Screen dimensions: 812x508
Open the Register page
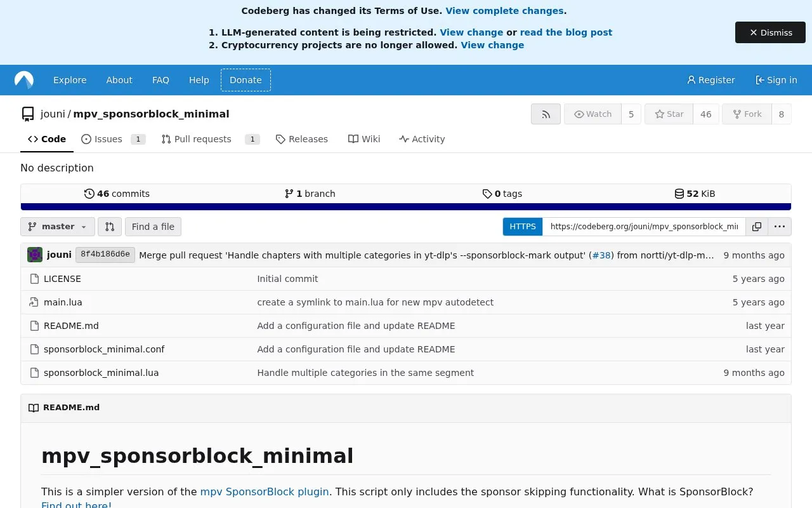(x=711, y=80)
